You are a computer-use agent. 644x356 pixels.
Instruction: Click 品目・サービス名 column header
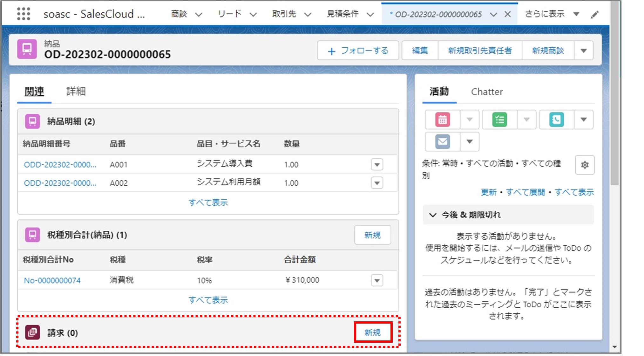pyautogui.click(x=228, y=144)
